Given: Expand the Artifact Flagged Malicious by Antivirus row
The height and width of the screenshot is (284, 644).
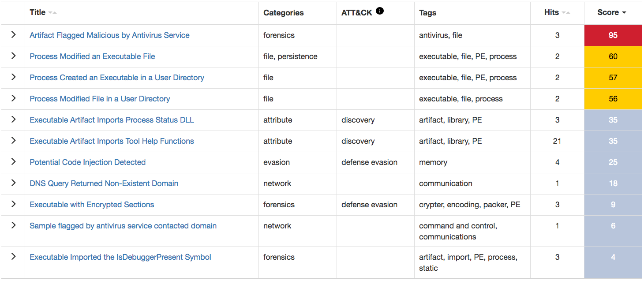Looking at the screenshot, I should pos(13,35).
